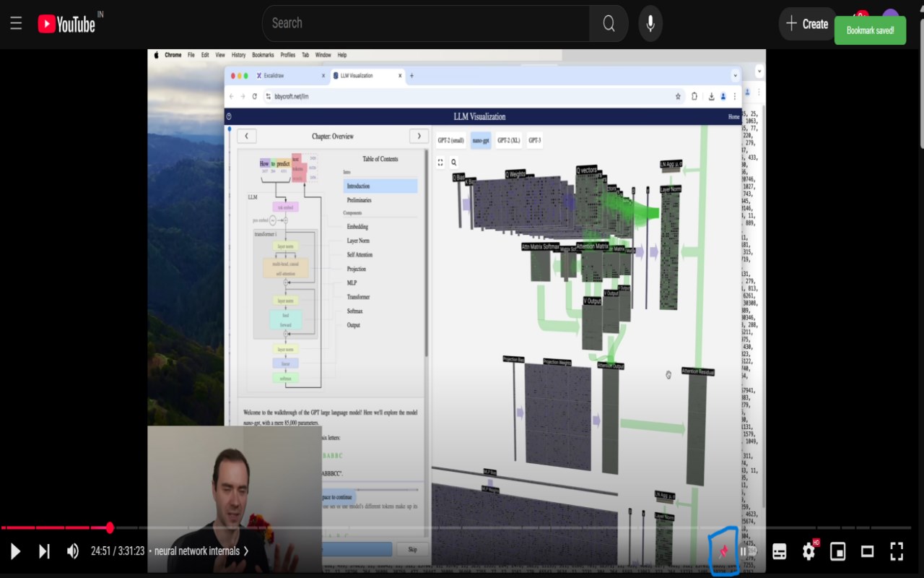Skip to the next video
This screenshot has width=924, height=578.
[x=44, y=551]
